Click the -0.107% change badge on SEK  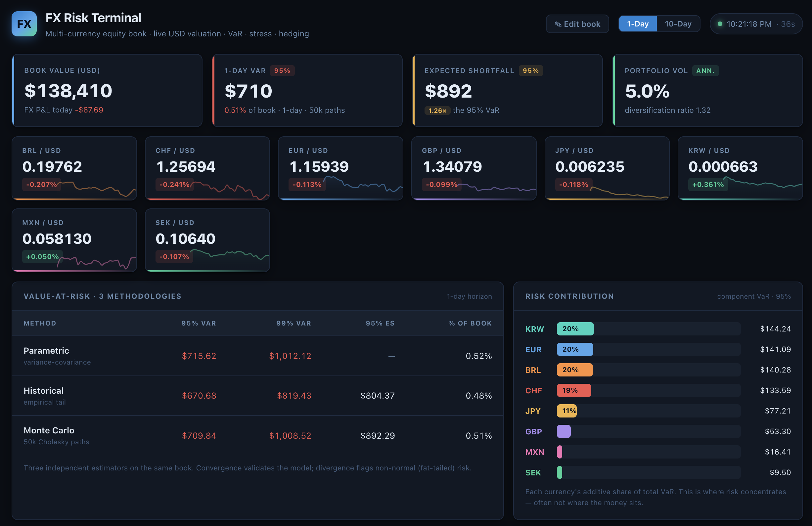pyautogui.click(x=174, y=256)
